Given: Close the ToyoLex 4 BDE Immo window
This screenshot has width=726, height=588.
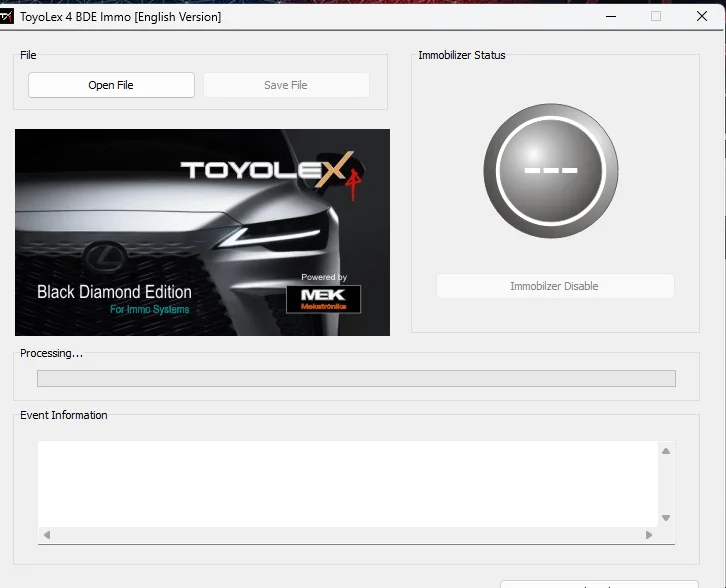Looking at the screenshot, I should pos(702,16).
